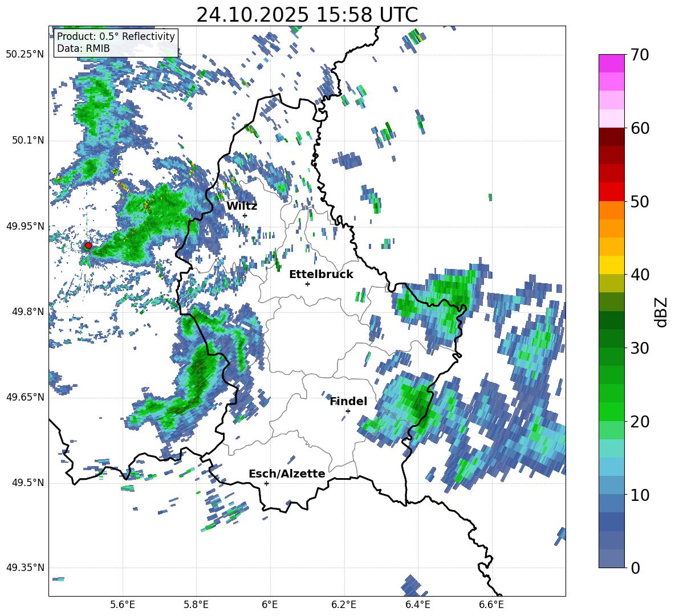Click the 6°E longitude label
Viewport: 675px width, 616px height.
tap(270, 605)
